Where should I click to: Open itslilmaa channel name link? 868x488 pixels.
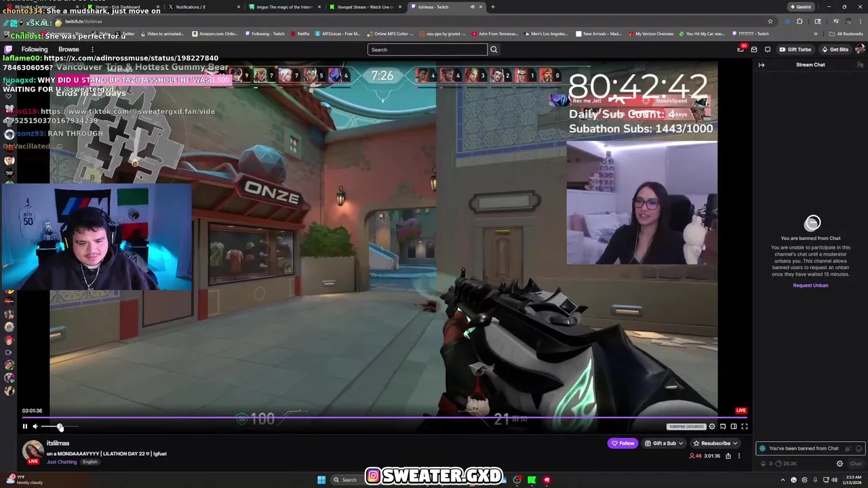click(x=58, y=443)
